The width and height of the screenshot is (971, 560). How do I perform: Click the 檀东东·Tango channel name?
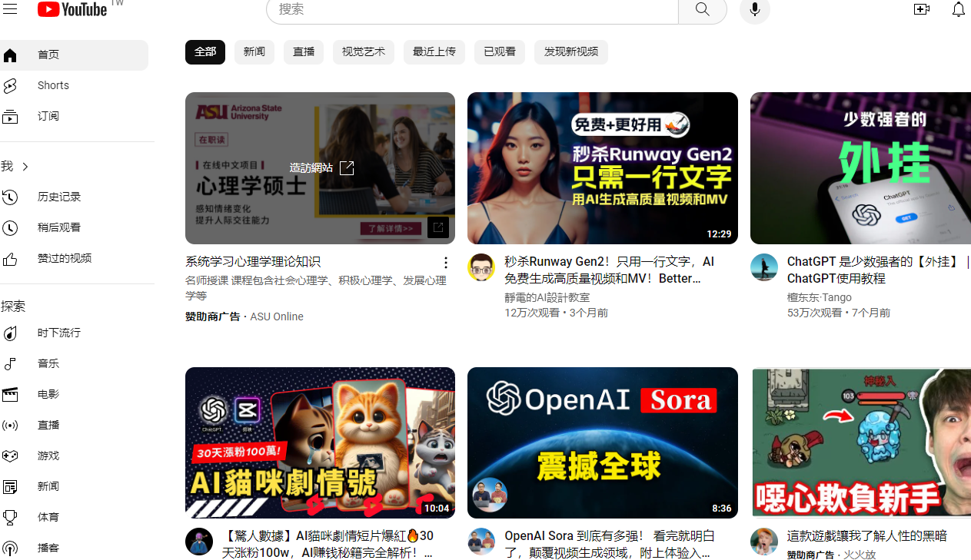pyautogui.click(x=820, y=297)
